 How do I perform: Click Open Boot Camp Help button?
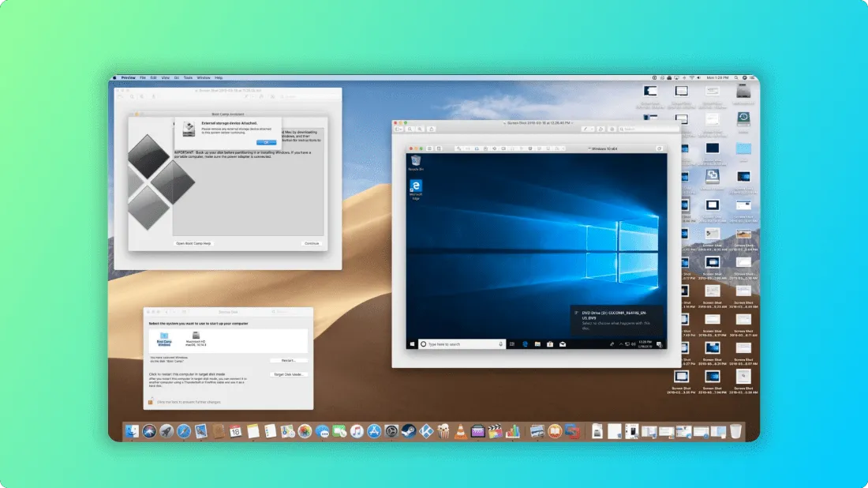pos(193,243)
